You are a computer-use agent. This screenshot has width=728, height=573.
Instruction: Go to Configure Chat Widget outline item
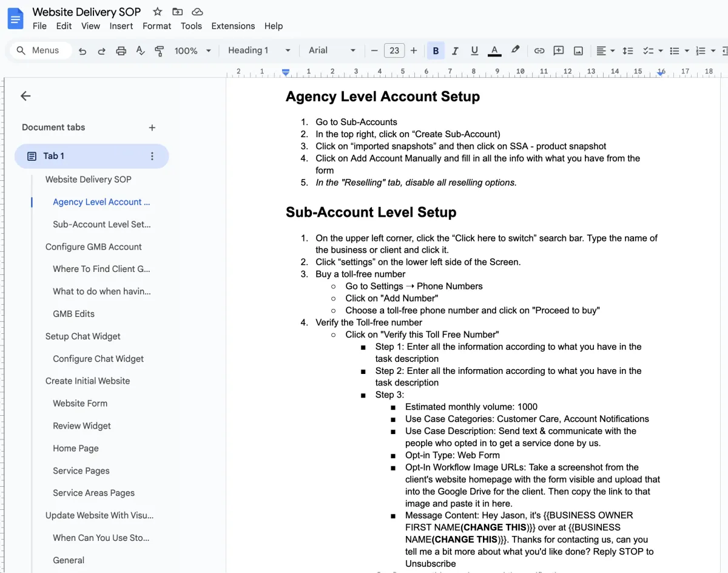(98, 359)
